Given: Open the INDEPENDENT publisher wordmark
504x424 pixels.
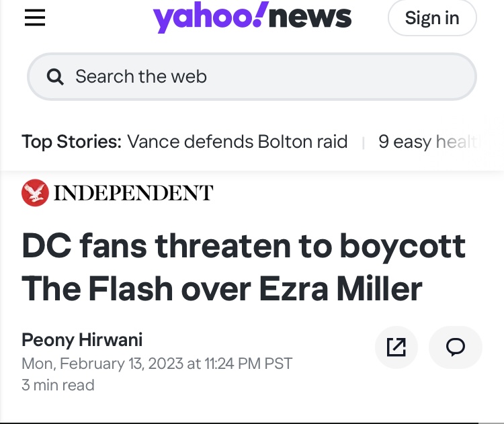Looking at the screenshot, I should (133, 194).
